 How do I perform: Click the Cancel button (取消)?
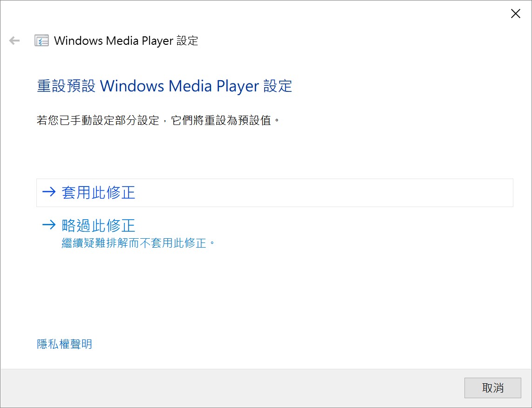pos(493,387)
